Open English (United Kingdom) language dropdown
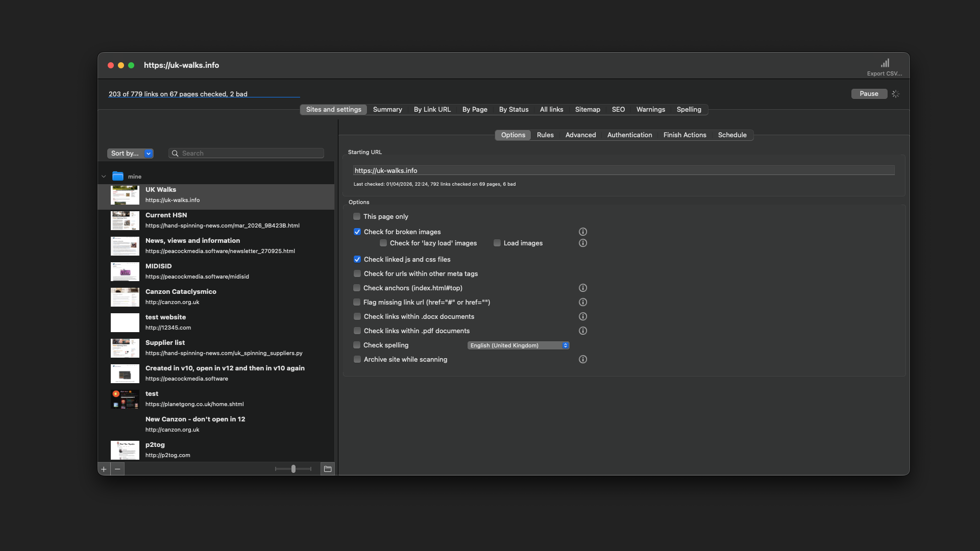The image size is (980, 551). coord(518,345)
